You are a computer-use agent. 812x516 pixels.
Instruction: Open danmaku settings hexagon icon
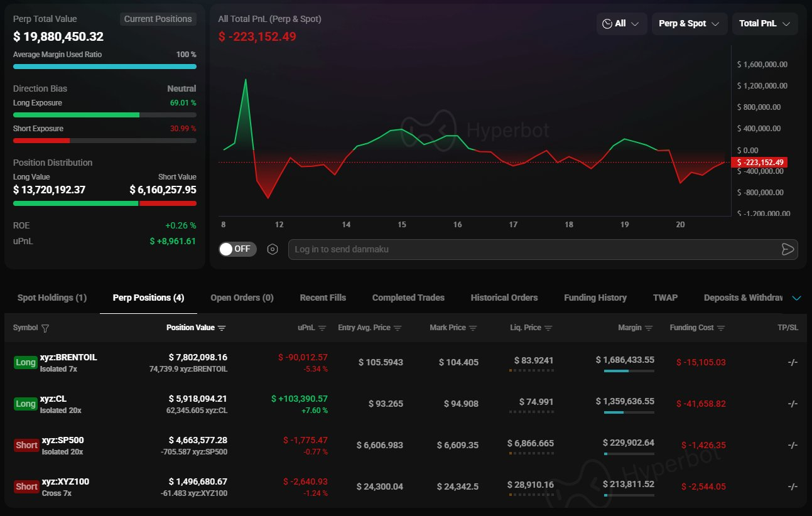pyautogui.click(x=273, y=249)
